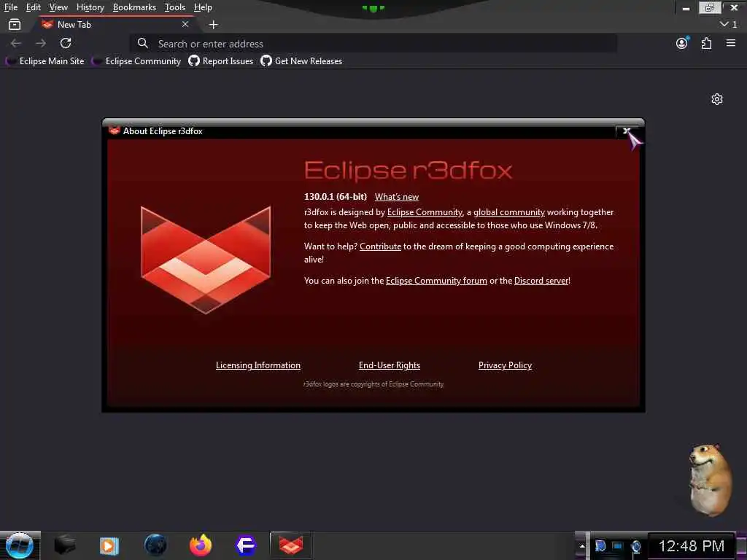Click the tab overview icon left of tabs

pyautogui.click(x=15, y=24)
